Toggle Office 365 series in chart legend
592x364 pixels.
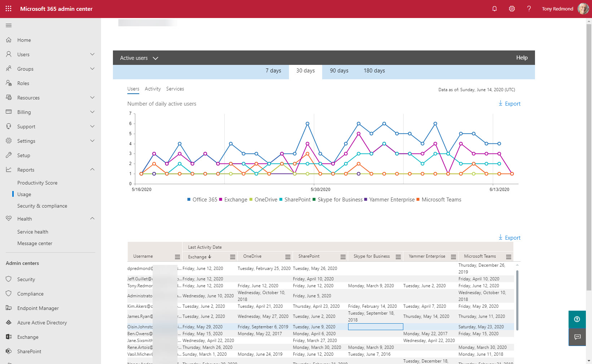click(202, 200)
